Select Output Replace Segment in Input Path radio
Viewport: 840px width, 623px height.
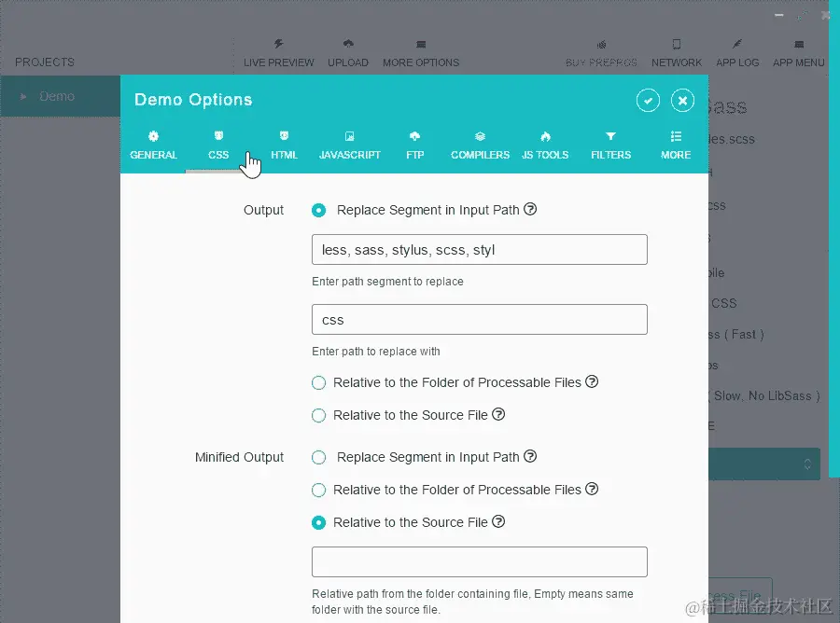319,211
